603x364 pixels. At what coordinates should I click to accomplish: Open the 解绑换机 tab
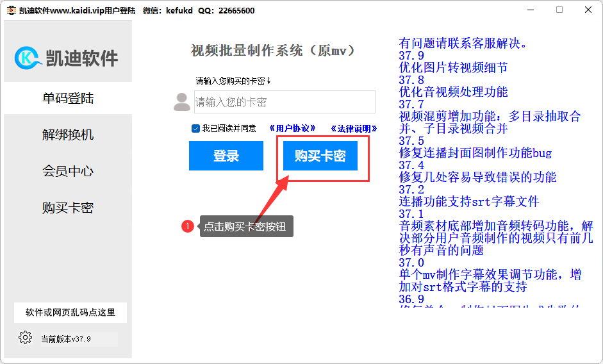(68, 135)
